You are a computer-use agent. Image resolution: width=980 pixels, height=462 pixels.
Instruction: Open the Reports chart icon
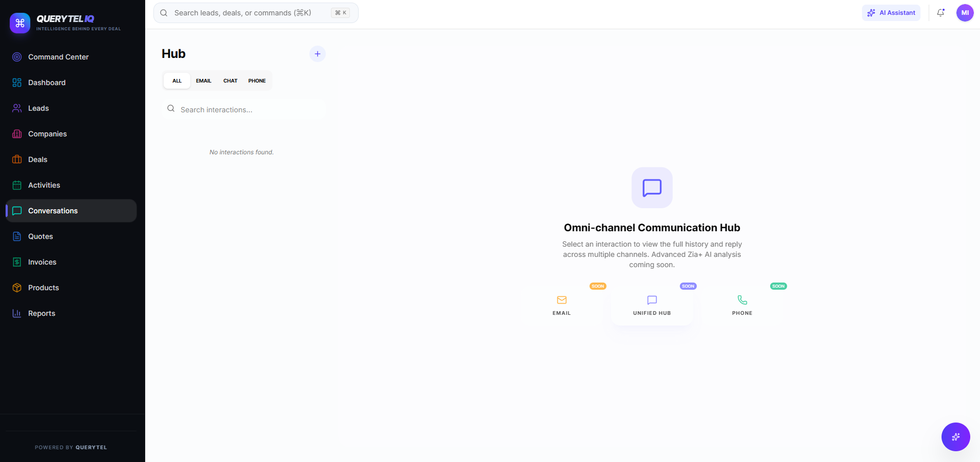(17, 313)
